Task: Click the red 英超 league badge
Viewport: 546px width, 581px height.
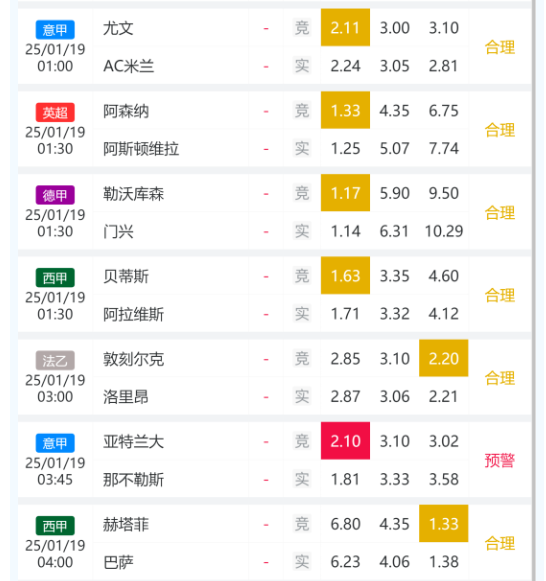Action: 55,112
